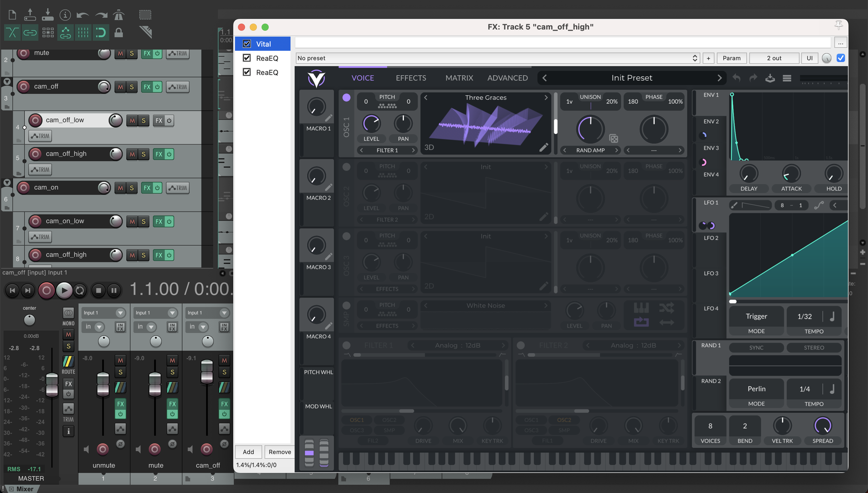Image resolution: width=868 pixels, height=493 pixels.
Task: Open the MATRIX tab in Vital
Action: (459, 78)
